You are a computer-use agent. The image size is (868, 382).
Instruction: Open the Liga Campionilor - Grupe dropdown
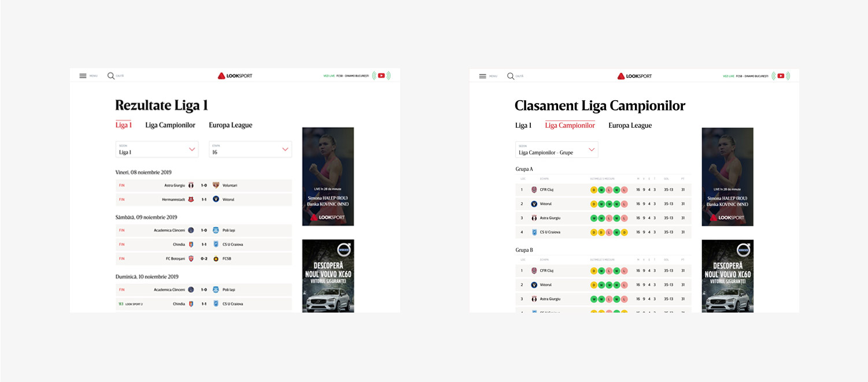556,149
